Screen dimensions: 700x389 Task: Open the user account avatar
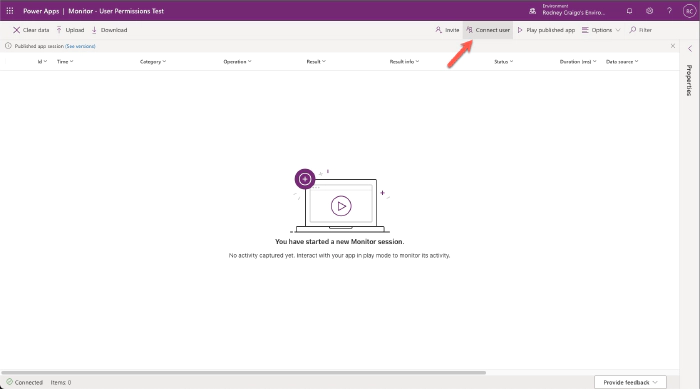pos(689,11)
